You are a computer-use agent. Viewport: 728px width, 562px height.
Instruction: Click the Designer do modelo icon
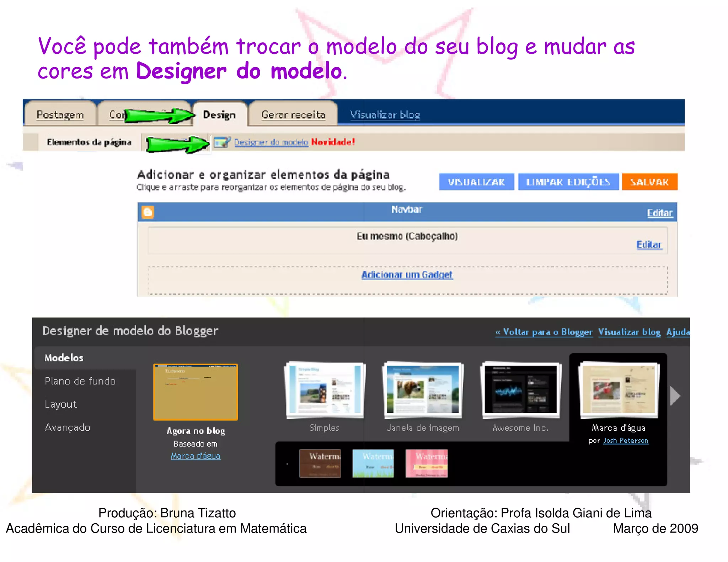click(223, 142)
